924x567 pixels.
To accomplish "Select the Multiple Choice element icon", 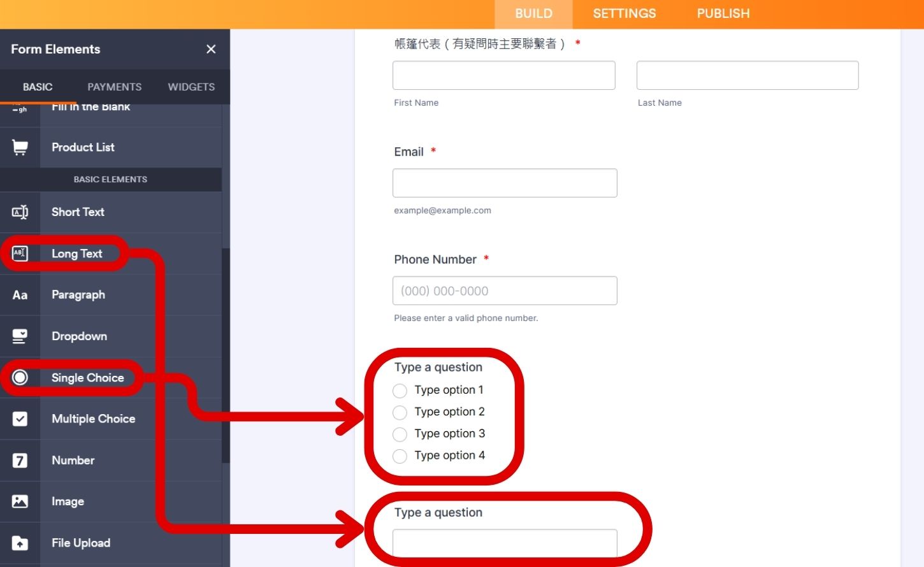I will (20, 419).
